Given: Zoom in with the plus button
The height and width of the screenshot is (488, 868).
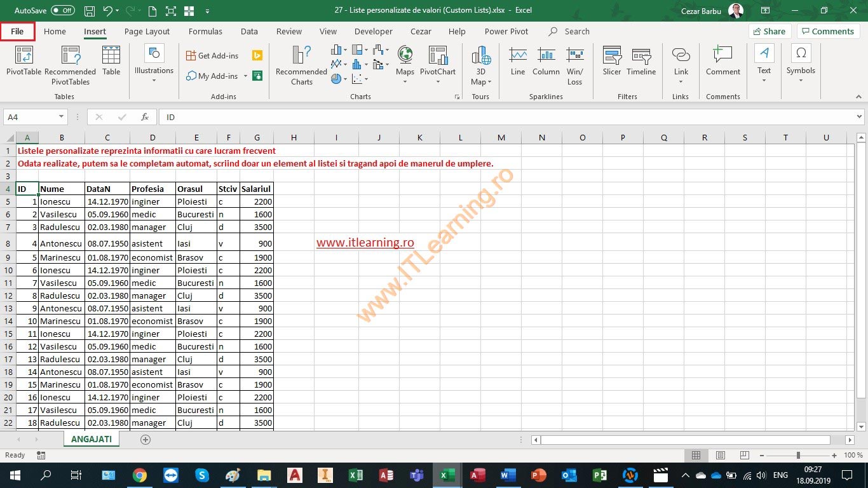Looking at the screenshot, I should pos(833,456).
